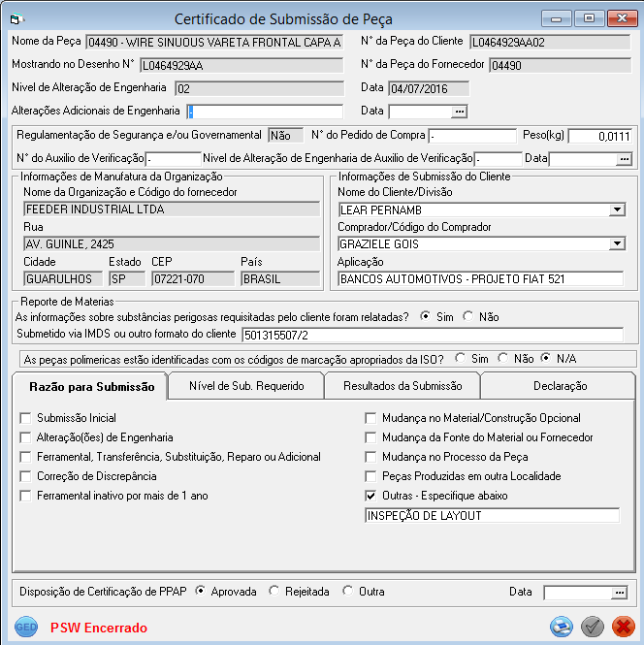Click the Peso(kg) field
The height and width of the screenshot is (645, 644).
pos(599,136)
